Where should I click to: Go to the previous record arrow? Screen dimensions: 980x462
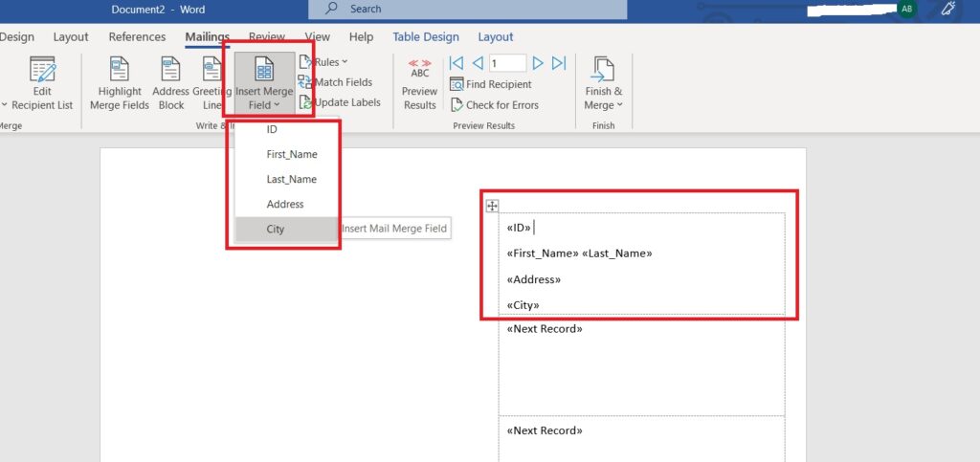[477, 63]
